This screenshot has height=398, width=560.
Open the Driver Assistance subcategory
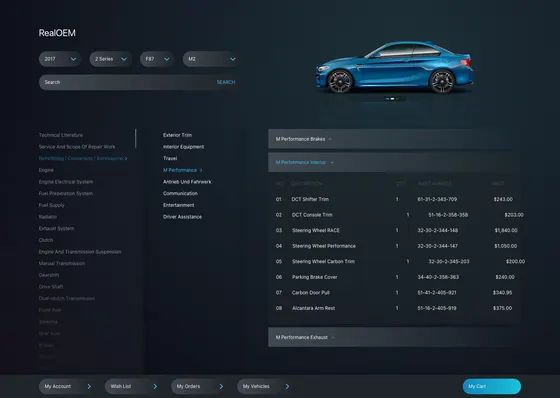pyautogui.click(x=182, y=217)
